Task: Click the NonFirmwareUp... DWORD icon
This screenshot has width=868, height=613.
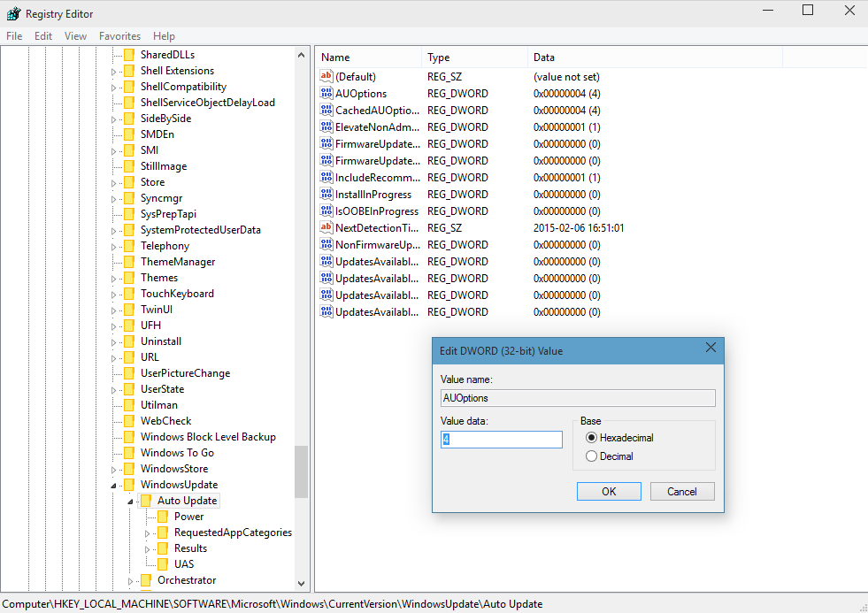Action: click(x=326, y=244)
